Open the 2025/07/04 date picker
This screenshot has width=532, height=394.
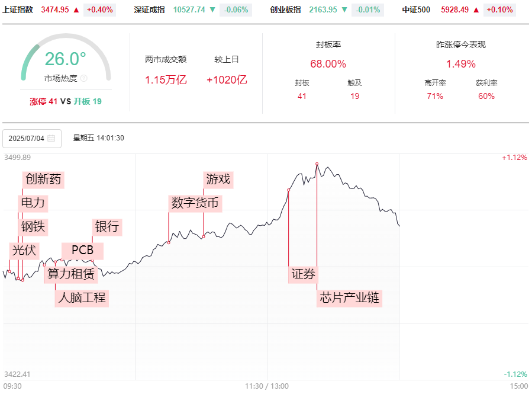click(x=26, y=139)
